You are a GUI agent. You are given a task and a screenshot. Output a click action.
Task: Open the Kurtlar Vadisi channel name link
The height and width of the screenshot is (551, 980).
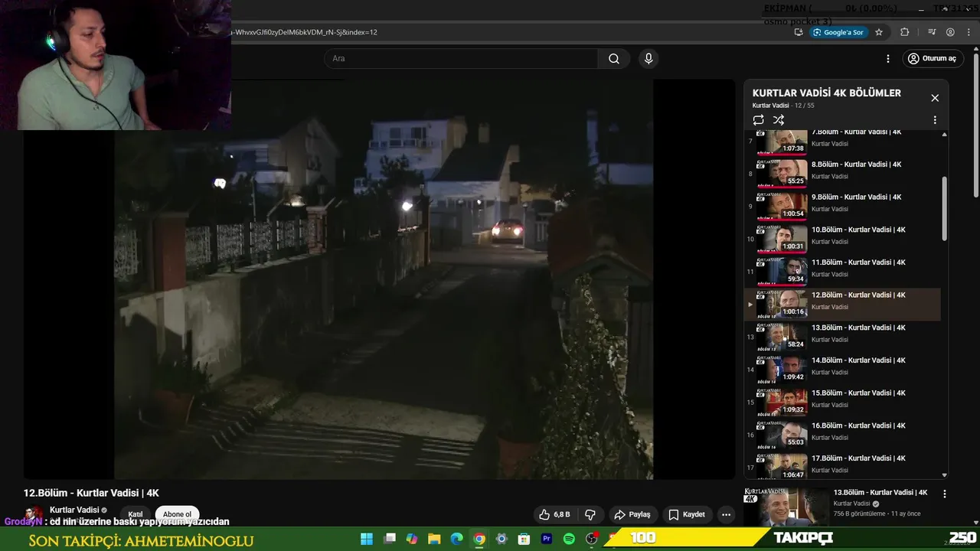point(74,510)
